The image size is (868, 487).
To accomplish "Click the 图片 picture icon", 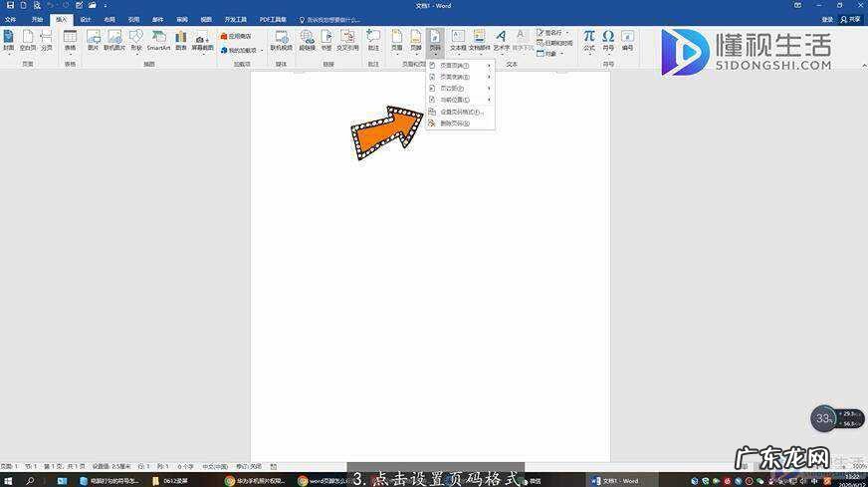I will click(93, 40).
